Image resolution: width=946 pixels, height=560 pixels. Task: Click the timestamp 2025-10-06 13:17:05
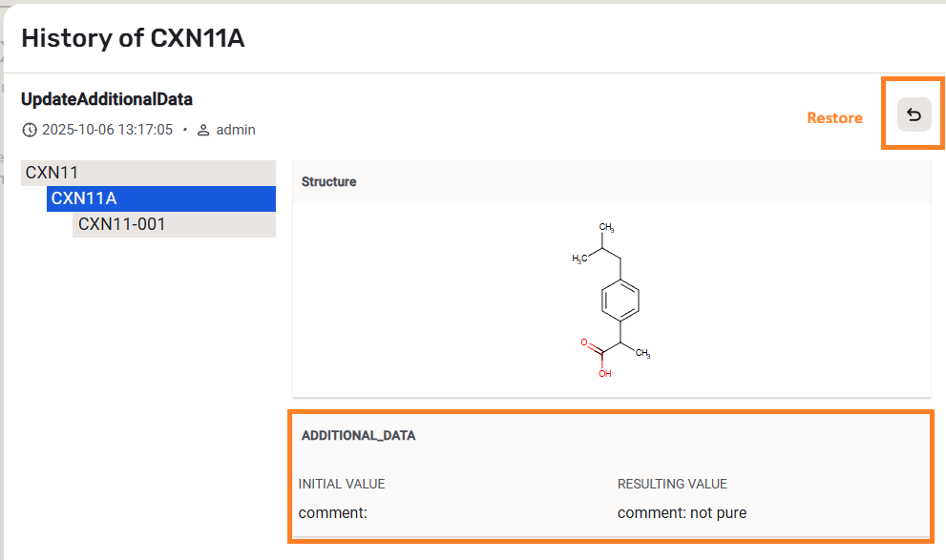pos(108,130)
